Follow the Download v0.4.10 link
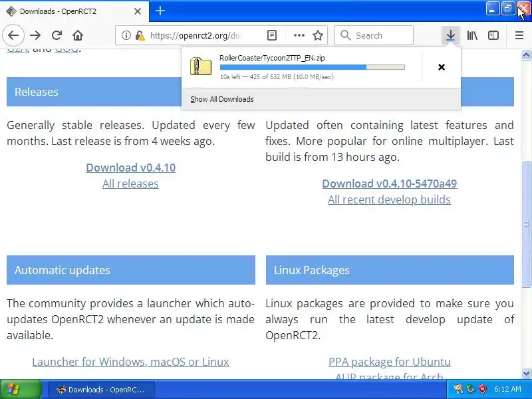The image size is (532, 399). click(x=130, y=168)
